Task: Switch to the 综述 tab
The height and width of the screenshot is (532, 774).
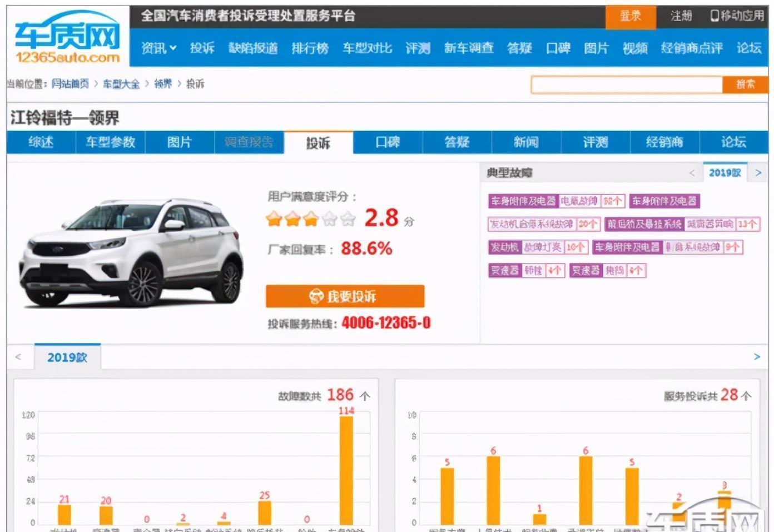Action: 41,142
